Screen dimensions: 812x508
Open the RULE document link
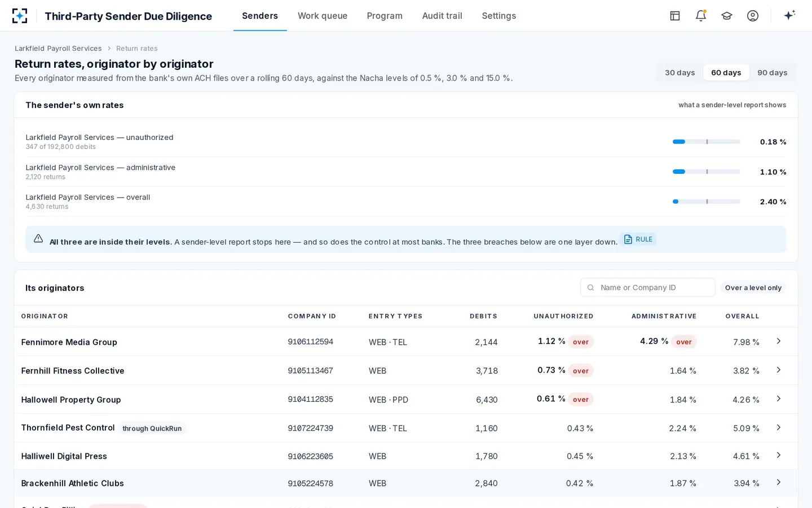click(x=638, y=239)
